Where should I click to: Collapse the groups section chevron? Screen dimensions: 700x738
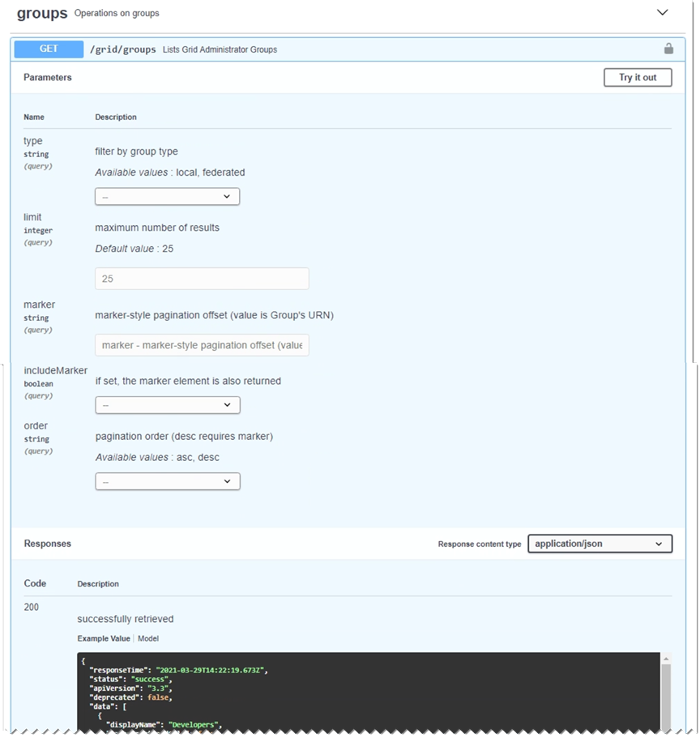(663, 13)
